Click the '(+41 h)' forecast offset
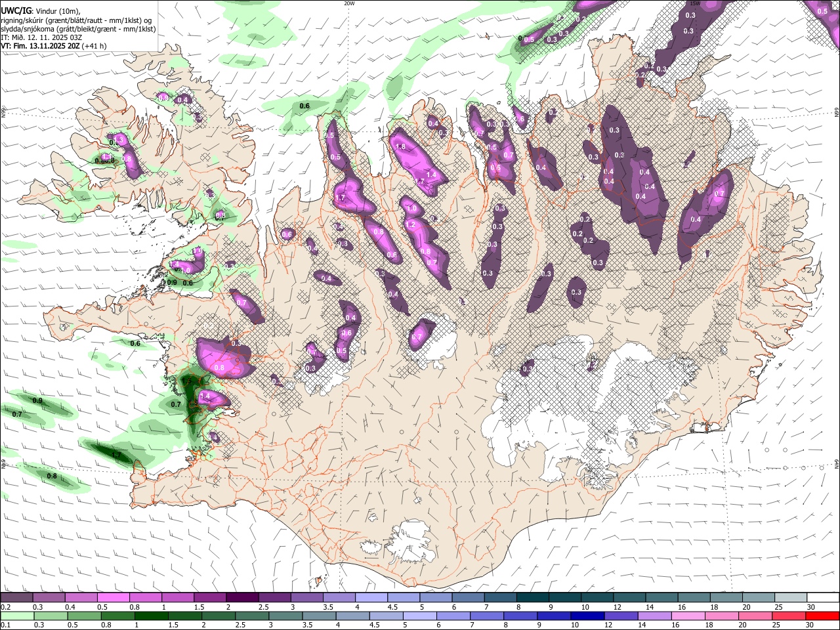The height and width of the screenshot is (630, 840). 94,46
